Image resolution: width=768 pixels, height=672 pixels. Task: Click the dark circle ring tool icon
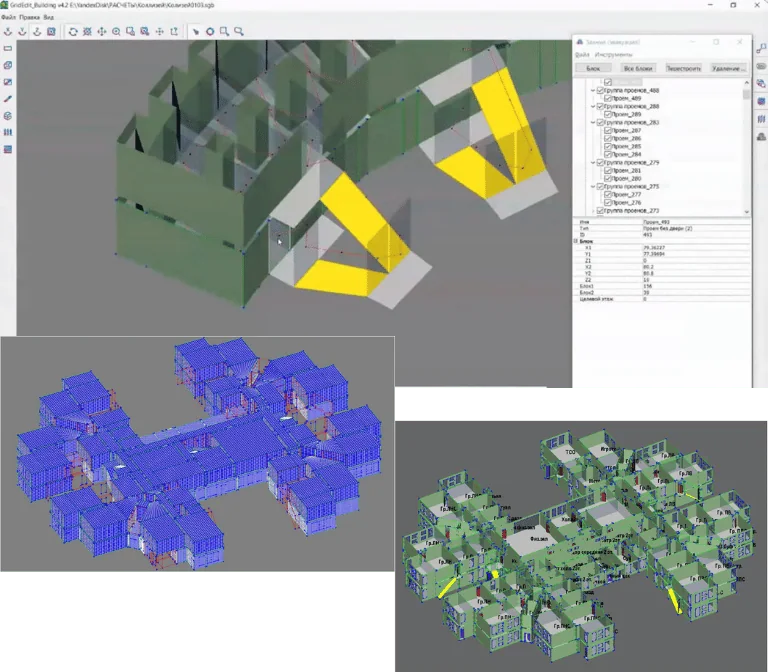(x=210, y=31)
